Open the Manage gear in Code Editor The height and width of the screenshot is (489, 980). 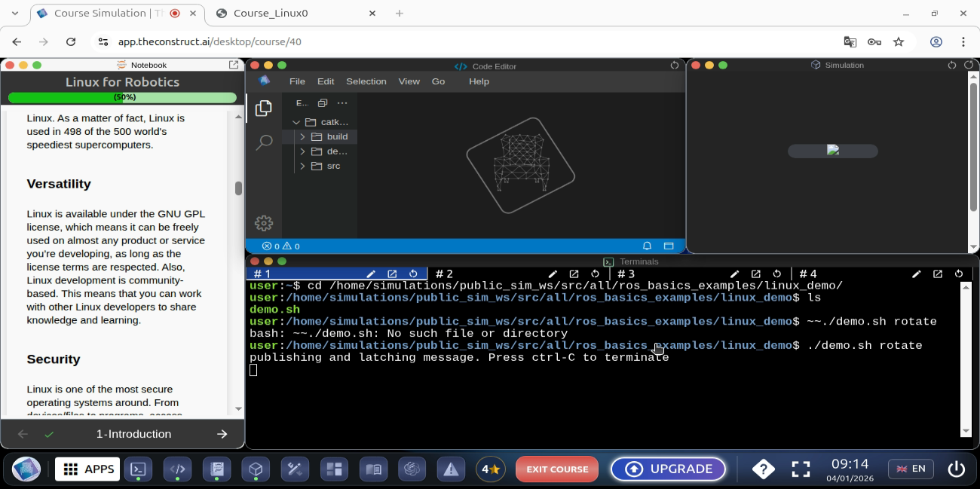(x=264, y=223)
